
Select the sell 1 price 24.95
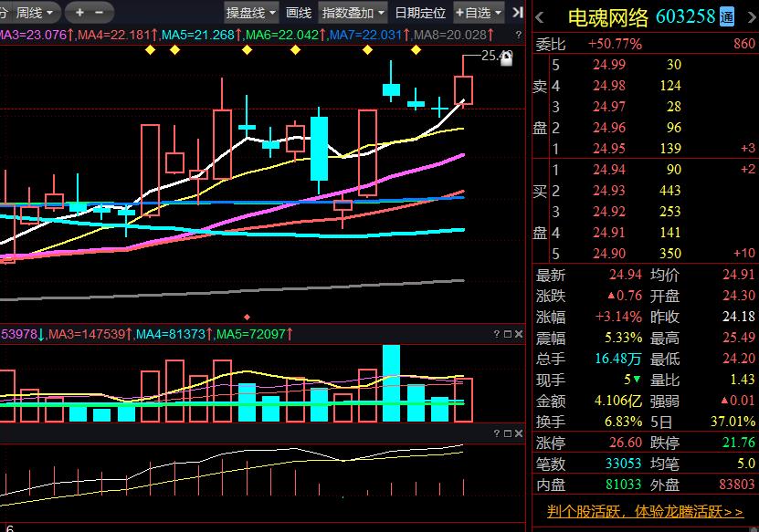point(609,149)
